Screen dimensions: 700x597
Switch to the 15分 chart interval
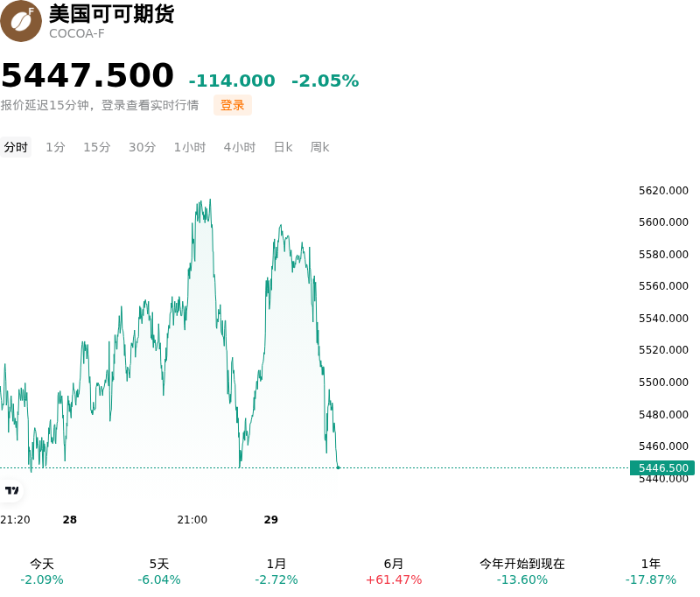[97, 147]
